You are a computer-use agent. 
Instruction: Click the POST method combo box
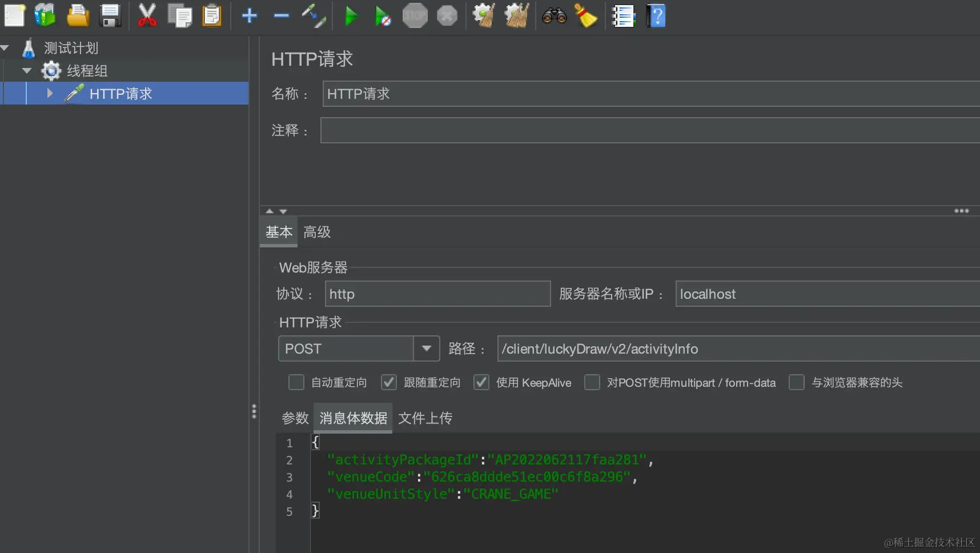359,348
